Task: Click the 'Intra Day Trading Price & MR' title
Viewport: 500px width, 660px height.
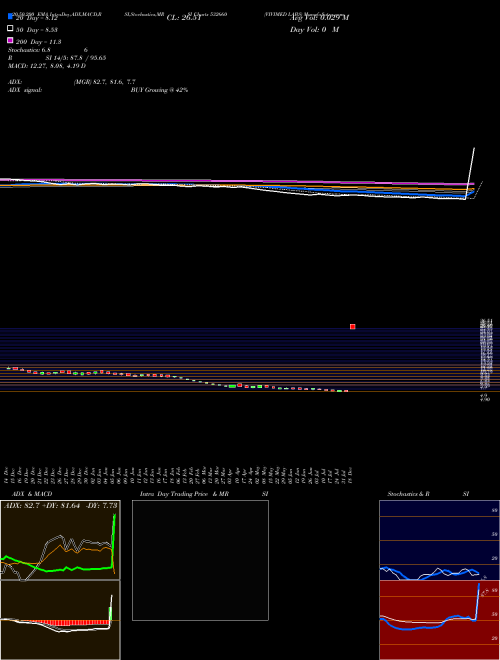Action: (x=184, y=494)
